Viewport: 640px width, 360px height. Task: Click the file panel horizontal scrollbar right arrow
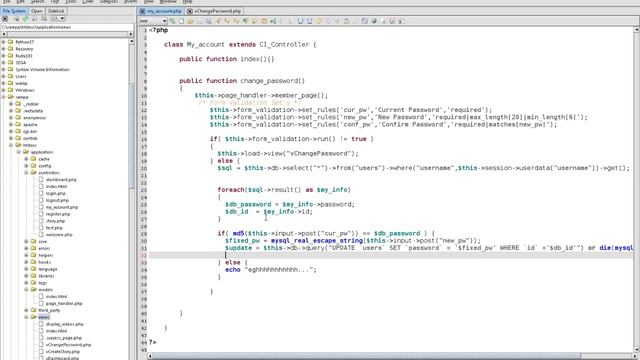(x=131, y=34)
